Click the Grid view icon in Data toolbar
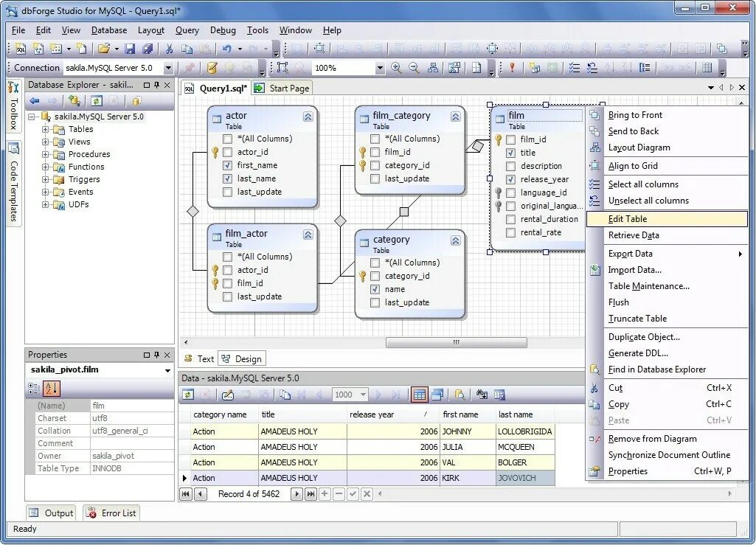This screenshot has height=545, width=756. (420, 395)
